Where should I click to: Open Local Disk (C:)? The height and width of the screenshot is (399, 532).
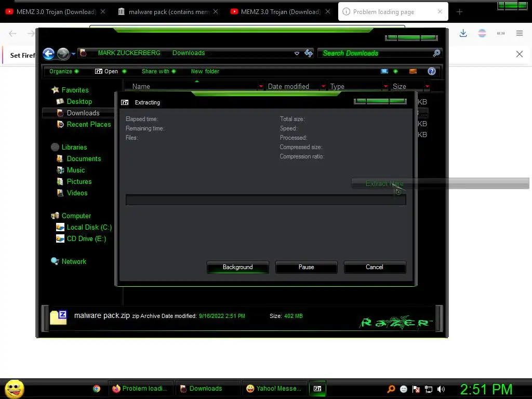click(x=84, y=228)
